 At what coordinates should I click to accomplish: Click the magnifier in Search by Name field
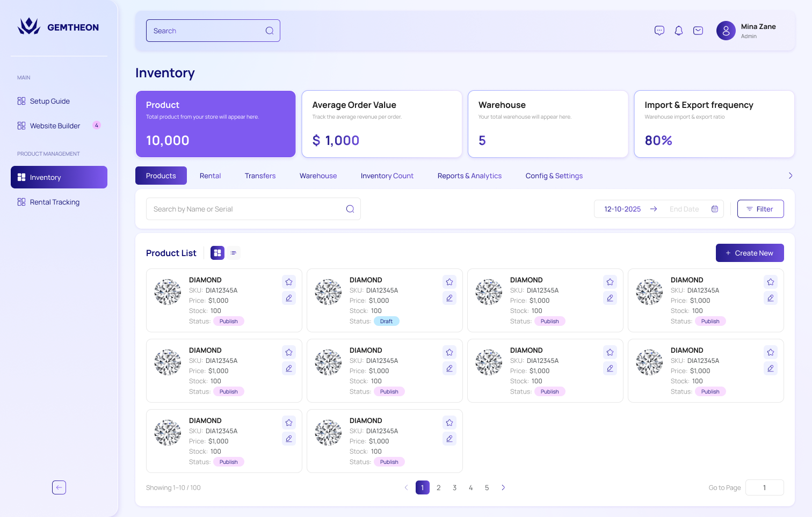(350, 209)
